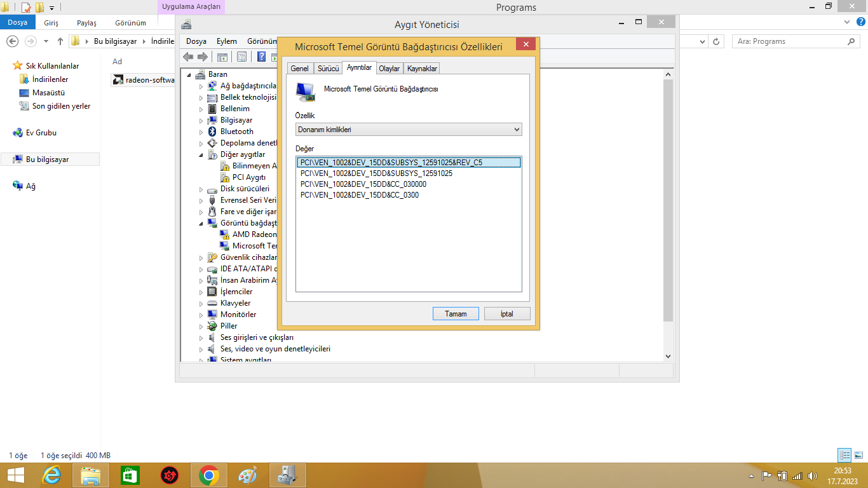The image size is (868, 488).
Task: Click the Explorer up-arrow navigation button
Action: coord(60,41)
